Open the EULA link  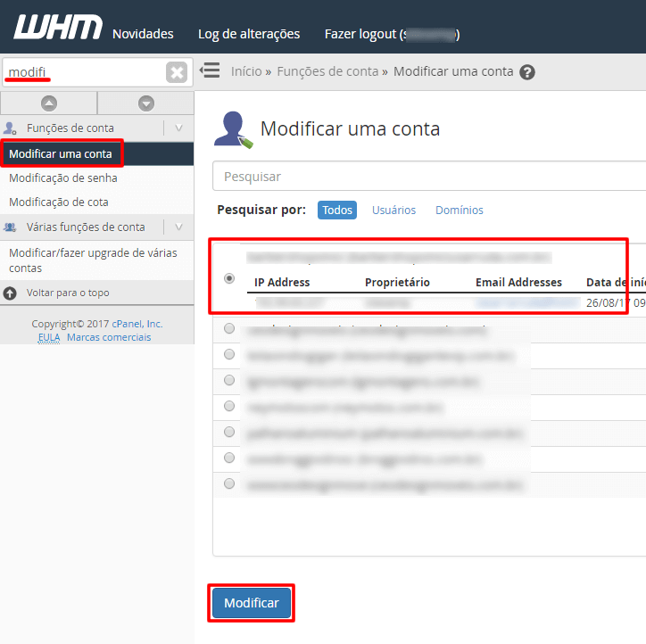49,338
